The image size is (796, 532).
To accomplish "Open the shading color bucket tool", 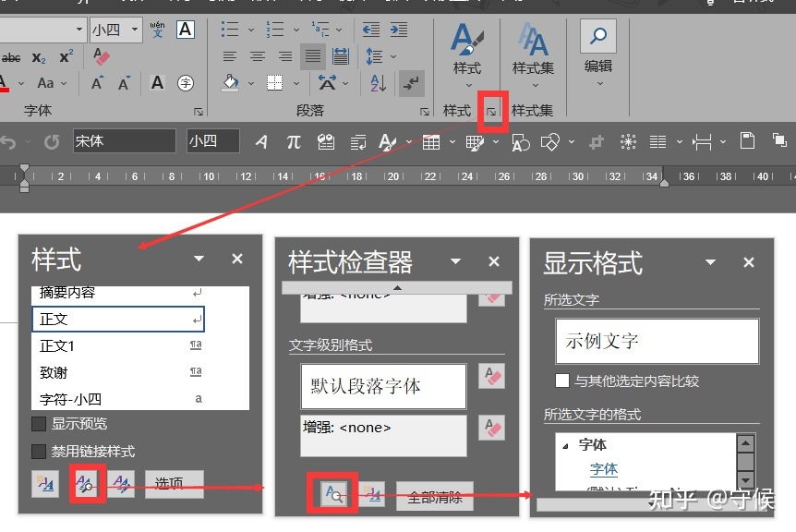I will coord(232,82).
